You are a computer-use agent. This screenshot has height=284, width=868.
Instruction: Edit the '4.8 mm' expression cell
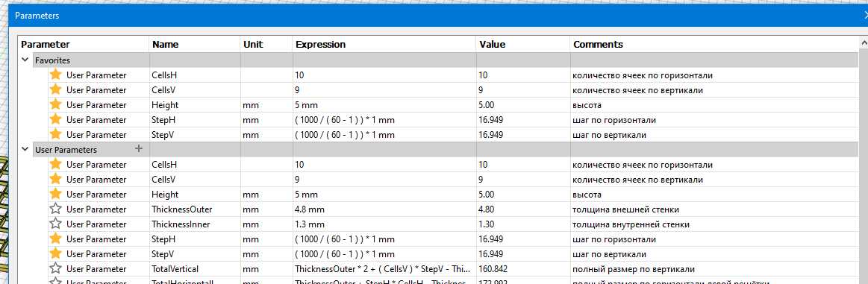[384, 209]
